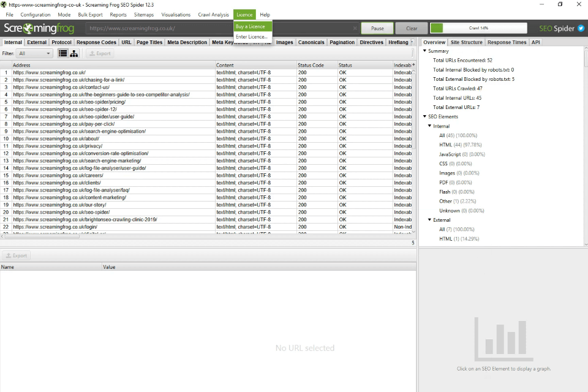This screenshot has height=392, width=588.
Task: Open the Mode menu
Action: click(x=64, y=15)
